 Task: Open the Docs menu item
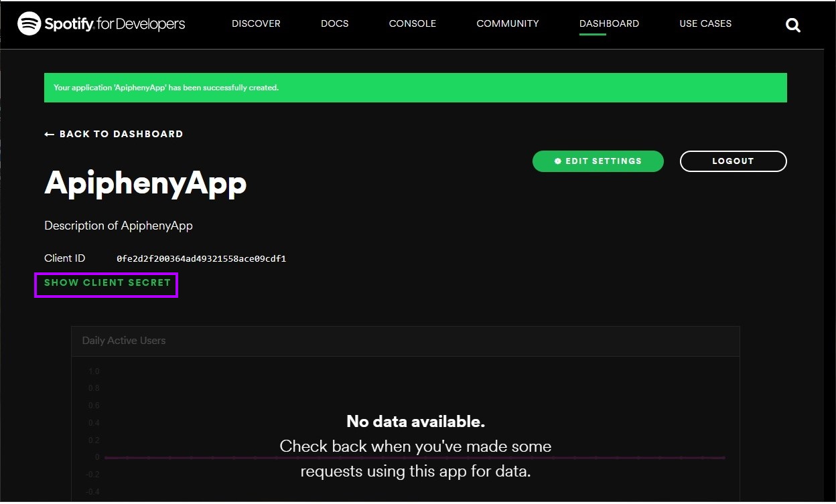click(x=335, y=23)
